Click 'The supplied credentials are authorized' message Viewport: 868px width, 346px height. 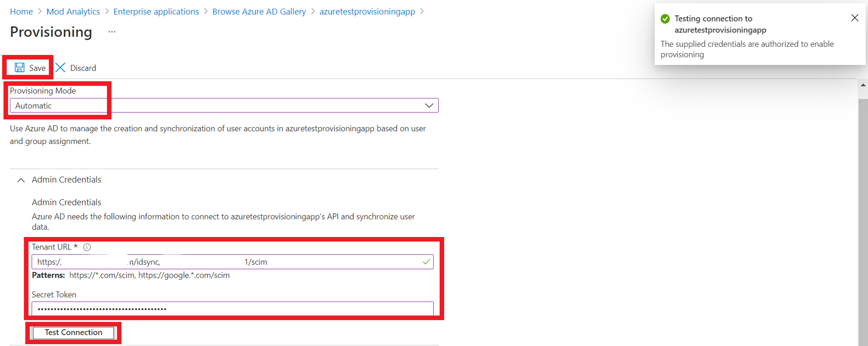(747, 49)
